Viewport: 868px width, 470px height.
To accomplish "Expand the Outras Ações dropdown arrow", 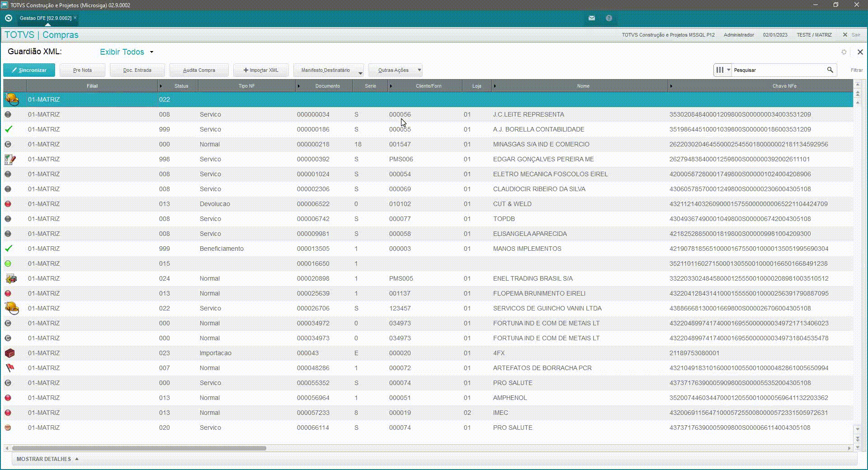I will click(419, 70).
